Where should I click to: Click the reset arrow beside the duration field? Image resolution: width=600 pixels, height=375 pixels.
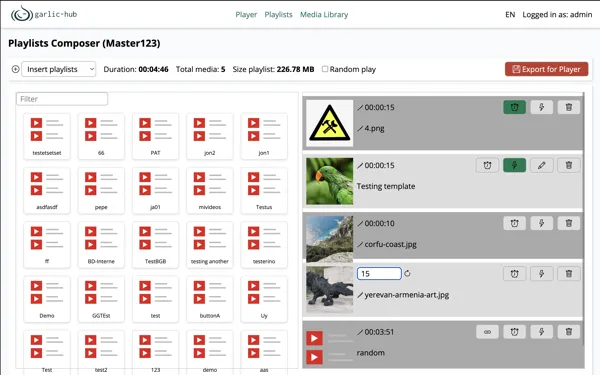407,274
